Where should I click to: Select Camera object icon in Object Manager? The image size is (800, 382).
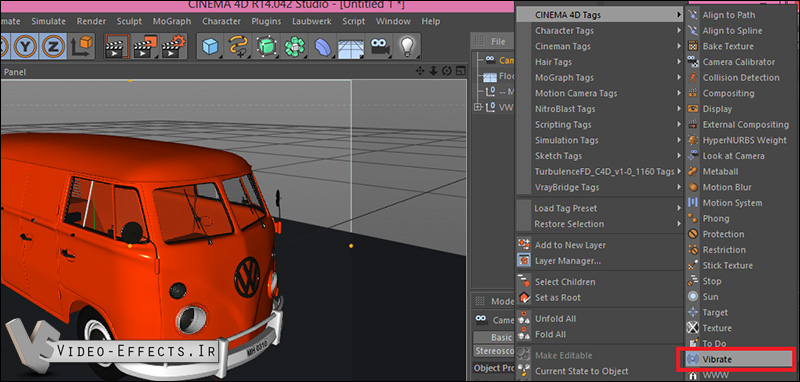point(490,60)
